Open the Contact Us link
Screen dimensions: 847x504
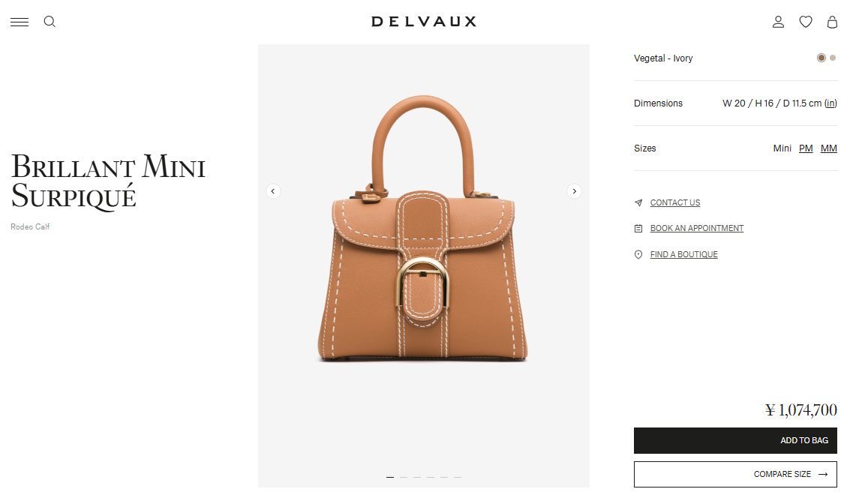(x=675, y=202)
